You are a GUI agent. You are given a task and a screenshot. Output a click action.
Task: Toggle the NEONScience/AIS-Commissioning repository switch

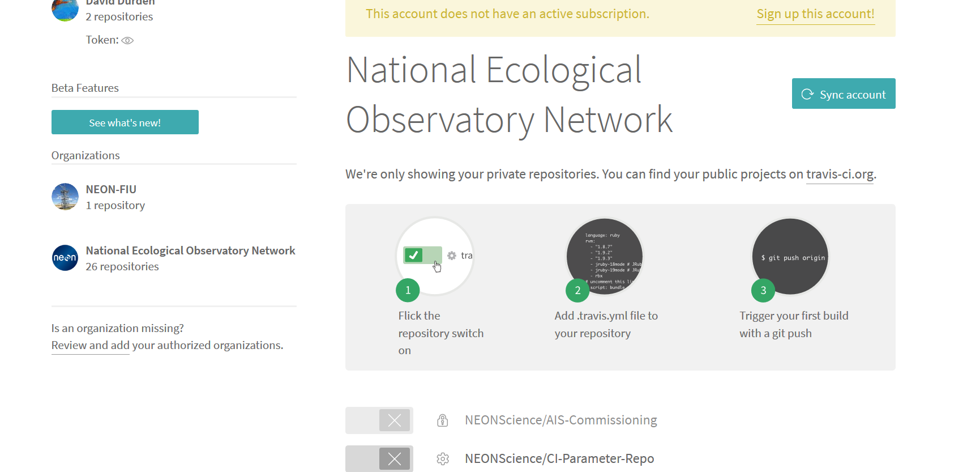[379, 420]
